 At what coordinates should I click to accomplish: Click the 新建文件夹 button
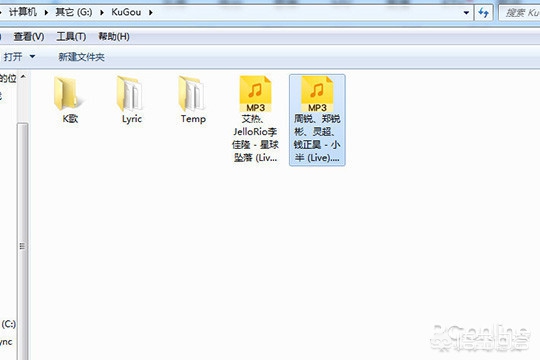(x=82, y=57)
